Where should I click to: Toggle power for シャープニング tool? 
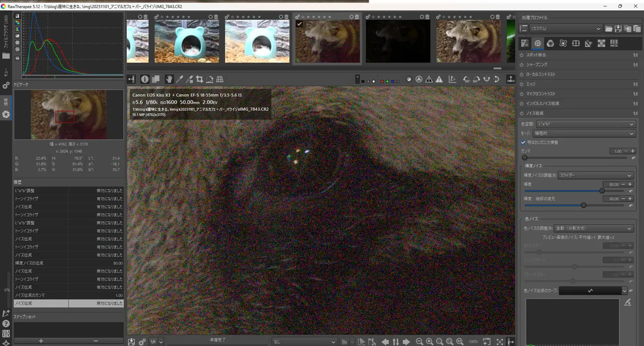tap(523, 64)
